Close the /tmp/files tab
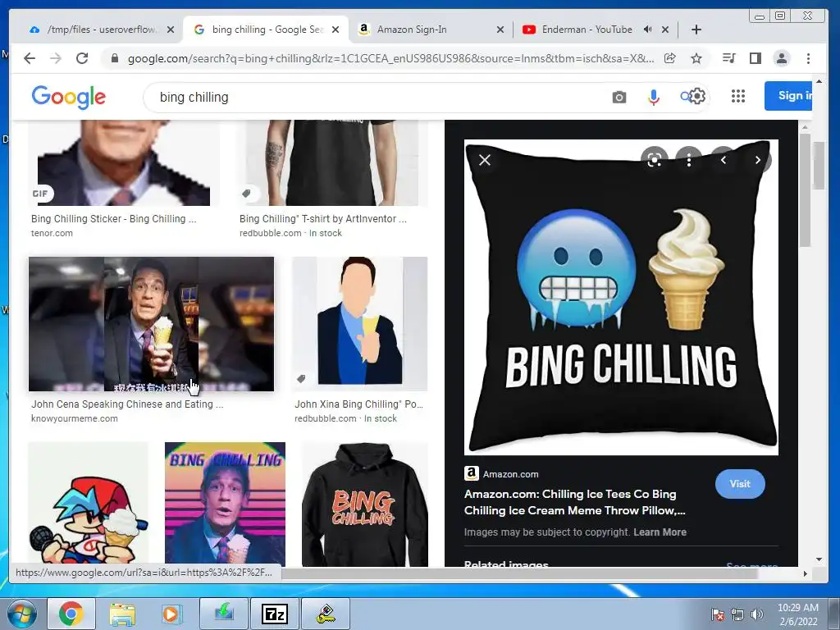Image resolution: width=840 pixels, height=630 pixels. 171,30
